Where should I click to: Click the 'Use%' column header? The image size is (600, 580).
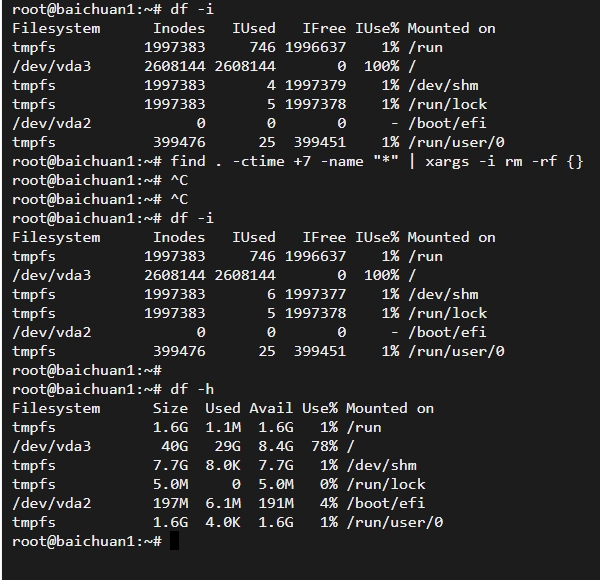320,408
